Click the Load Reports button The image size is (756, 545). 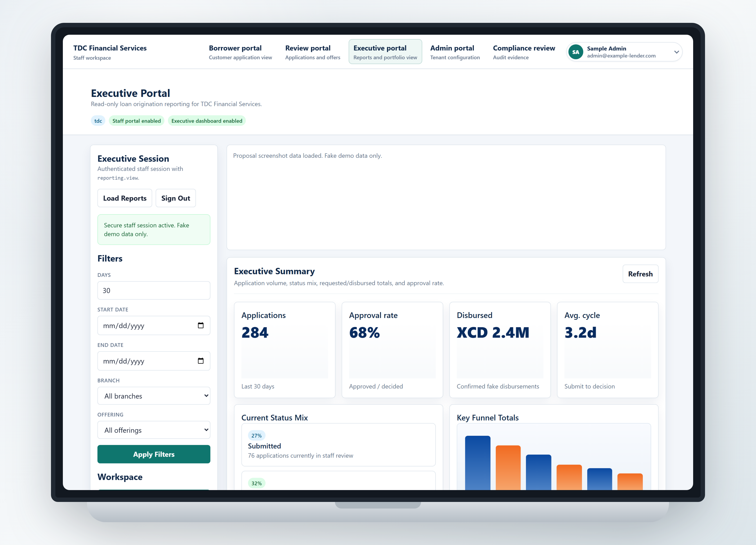pos(125,198)
